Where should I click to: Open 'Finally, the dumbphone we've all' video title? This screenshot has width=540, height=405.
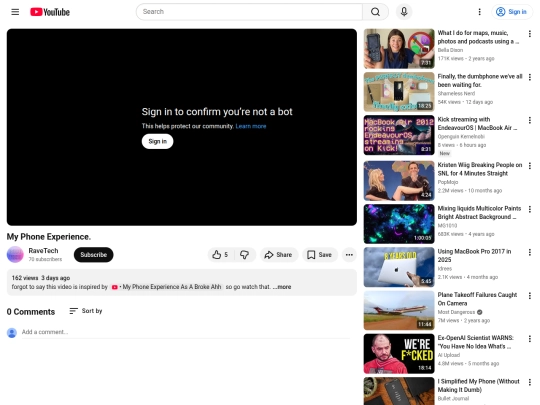click(480, 81)
